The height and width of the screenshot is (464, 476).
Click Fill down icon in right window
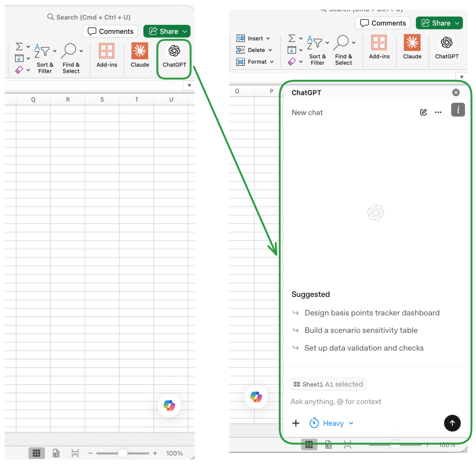click(x=292, y=50)
